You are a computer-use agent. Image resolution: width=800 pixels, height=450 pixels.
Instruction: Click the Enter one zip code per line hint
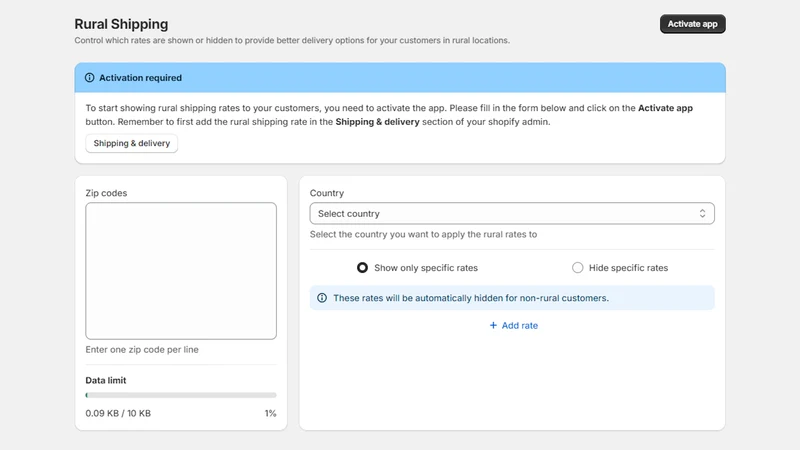[x=142, y=349]
